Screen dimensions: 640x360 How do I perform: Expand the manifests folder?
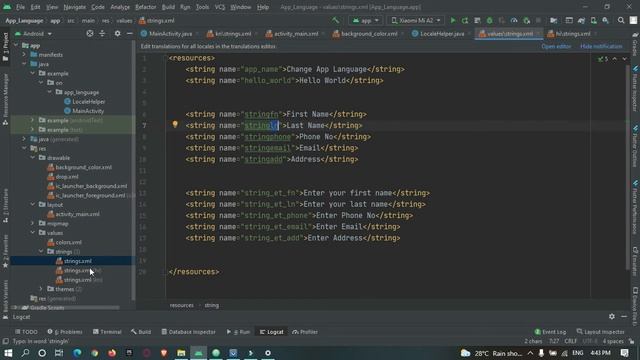click(x=24, y=55)
